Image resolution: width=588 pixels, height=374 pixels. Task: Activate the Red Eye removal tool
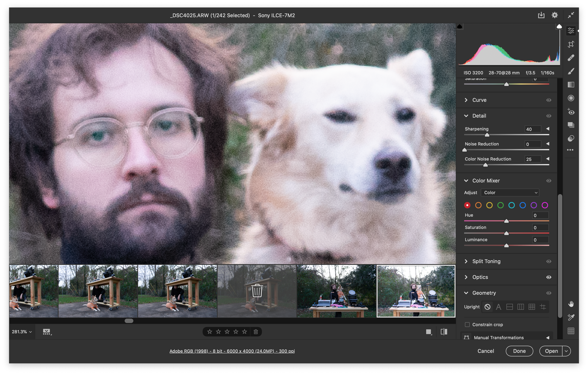[x=571, y=112]
